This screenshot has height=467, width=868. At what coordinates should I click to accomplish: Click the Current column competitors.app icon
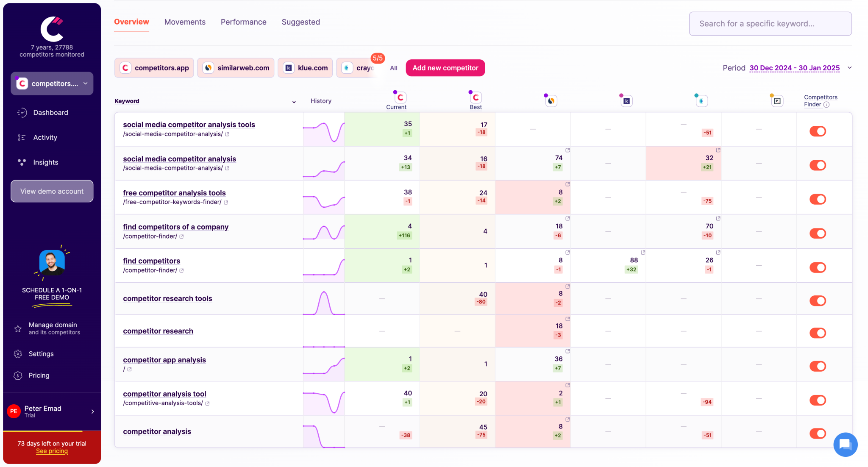pyautogui.click(x=400, y=97)
